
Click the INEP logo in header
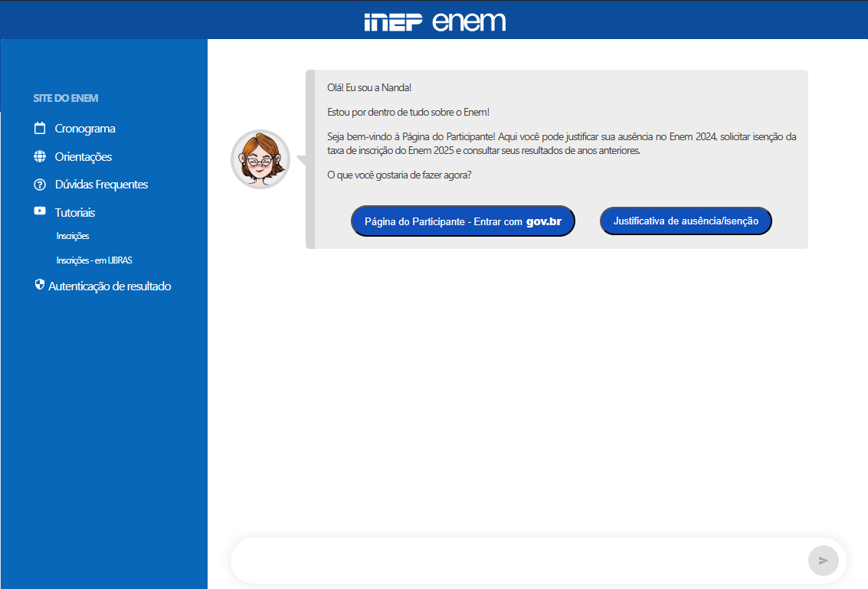tap(393, 22)
